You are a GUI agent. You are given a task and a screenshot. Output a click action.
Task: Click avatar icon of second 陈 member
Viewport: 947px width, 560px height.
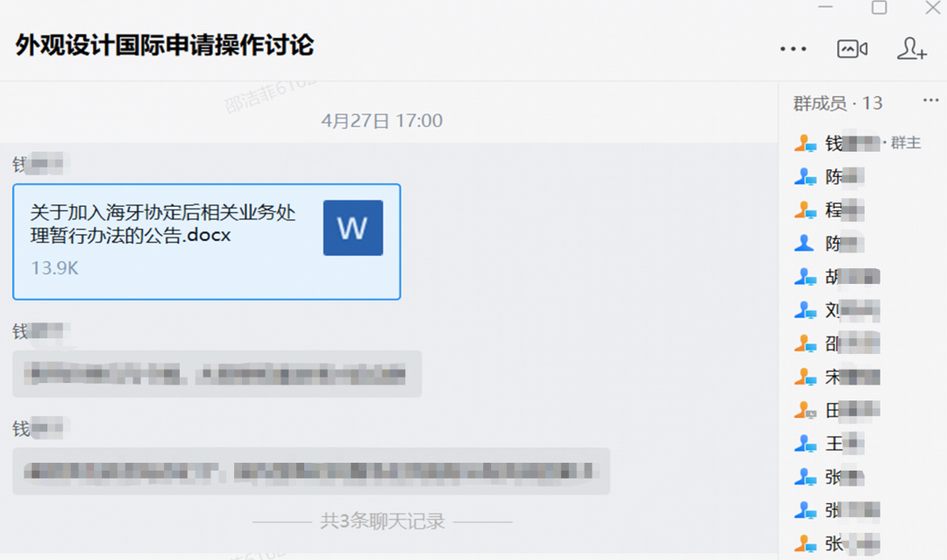coord(804,243)
